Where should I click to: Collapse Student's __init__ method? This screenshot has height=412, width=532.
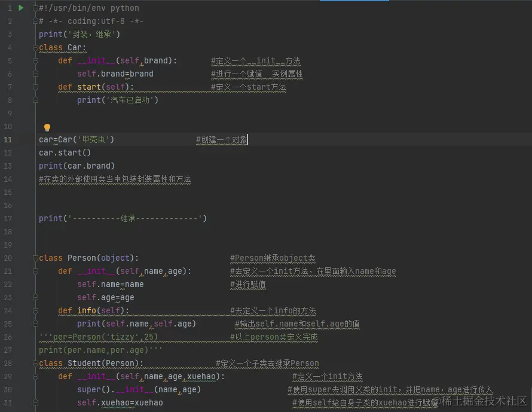click(x=35, y=376)
